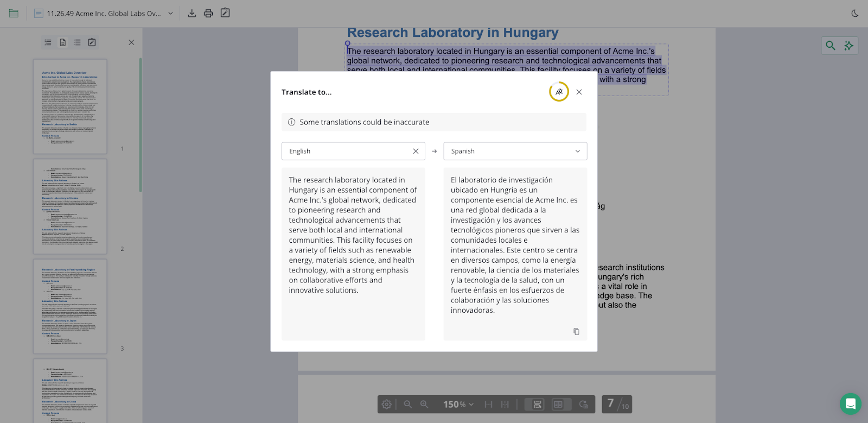Click the info icon beside the inaccuracy warning
This screenshot has height=423, width=868.
point(291,122)
